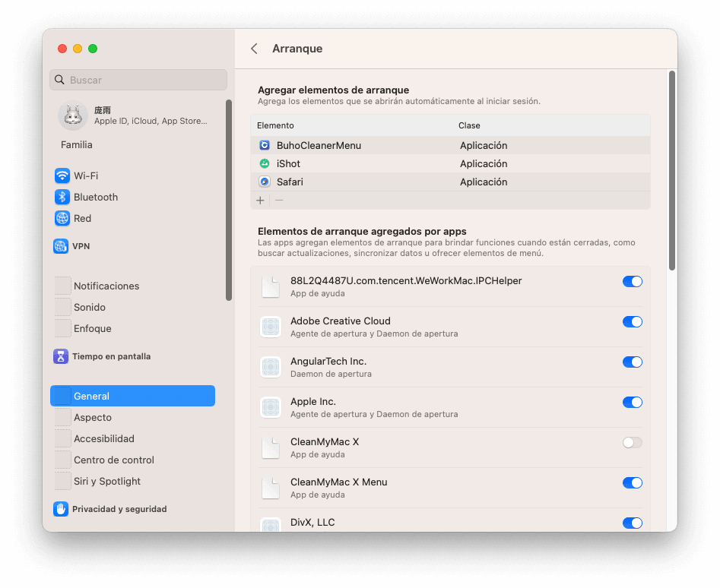
Task: Open Familia in the sidebar
Action: [77, 145]
